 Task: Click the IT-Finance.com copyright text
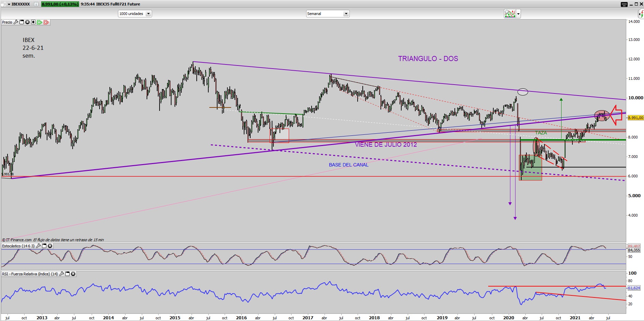tap(17, 240)
